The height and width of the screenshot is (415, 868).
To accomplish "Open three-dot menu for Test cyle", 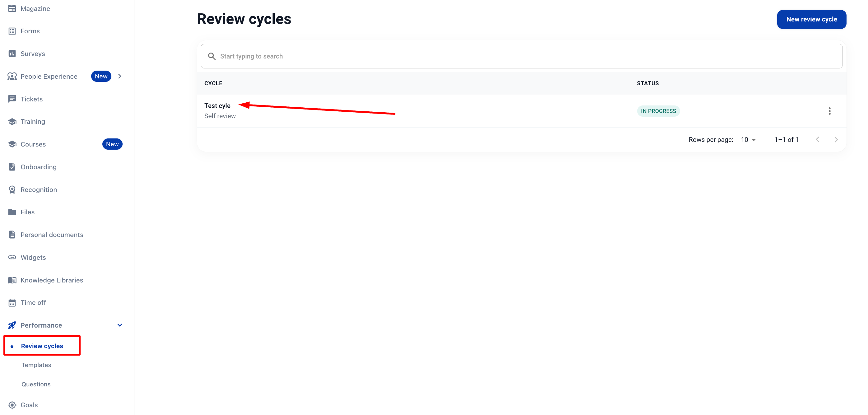I will [x=829, y=111].
